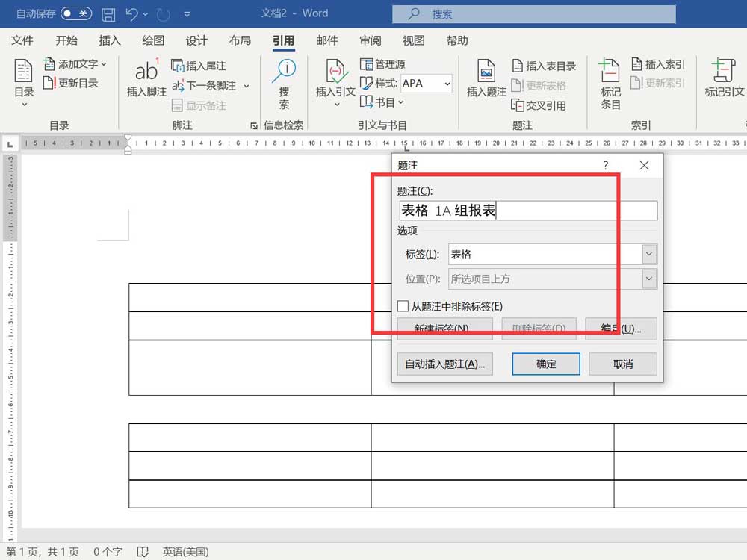Click the Undo arrow icon
The width and height of the screenshot is (747, 560).
click(132, 14)
